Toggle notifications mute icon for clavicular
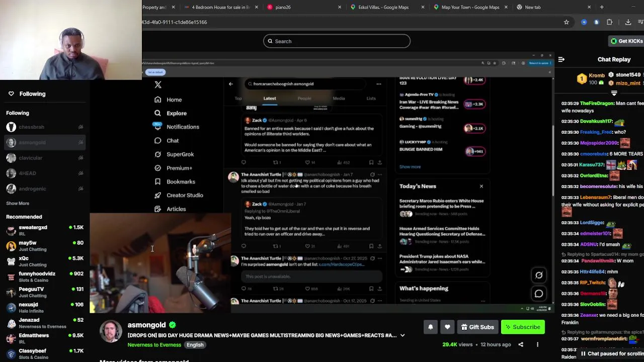Screen dimensions: 644x362 coord(80,158)
